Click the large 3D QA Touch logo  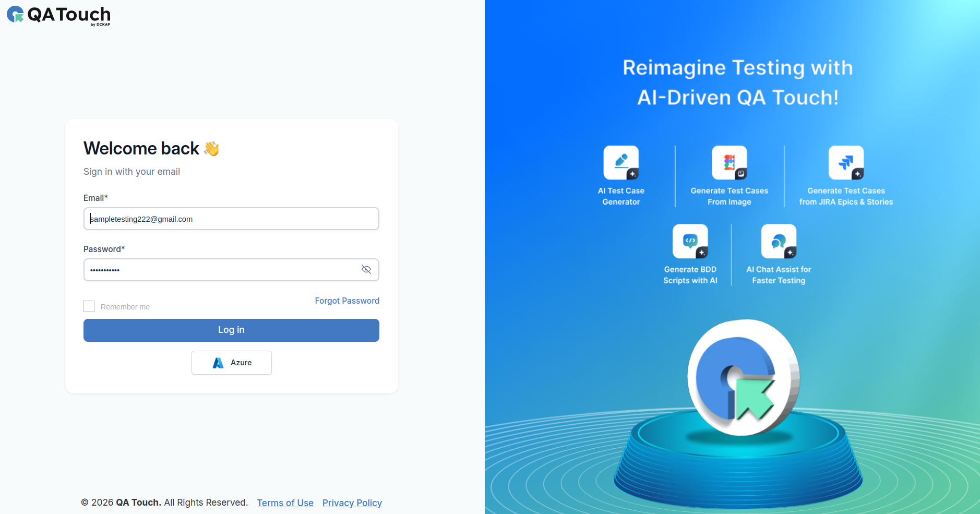tap(744, 378)
